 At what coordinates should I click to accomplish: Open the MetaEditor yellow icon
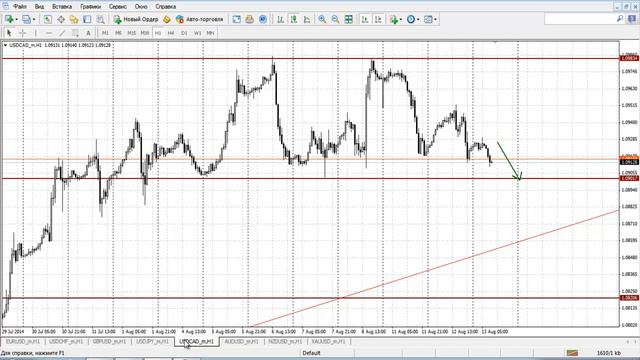tap(167, 19)
